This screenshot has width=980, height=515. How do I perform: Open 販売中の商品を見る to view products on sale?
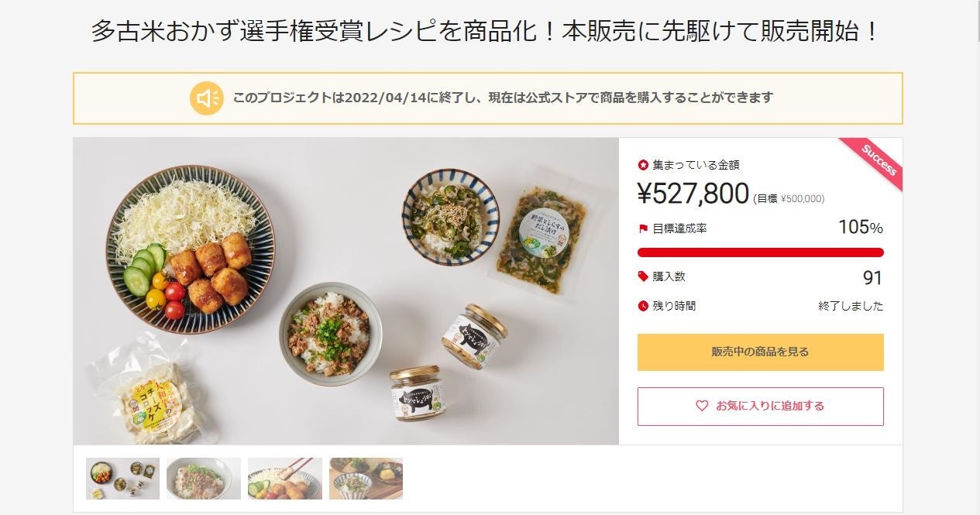(x=760, y=352)
